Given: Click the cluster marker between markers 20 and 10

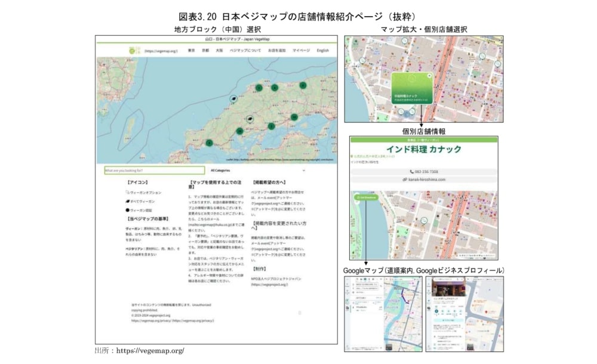Looking at the screenshot, I should click(x=271, y=126).
